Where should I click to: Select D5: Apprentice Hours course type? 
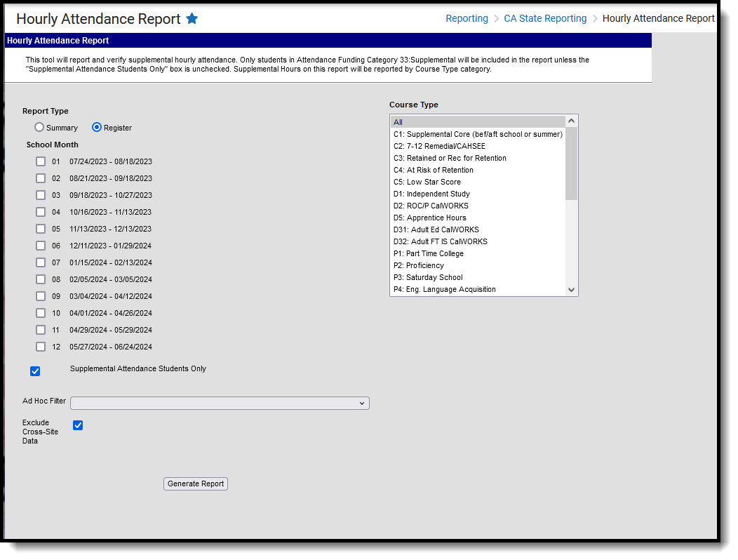click(478, 218)
